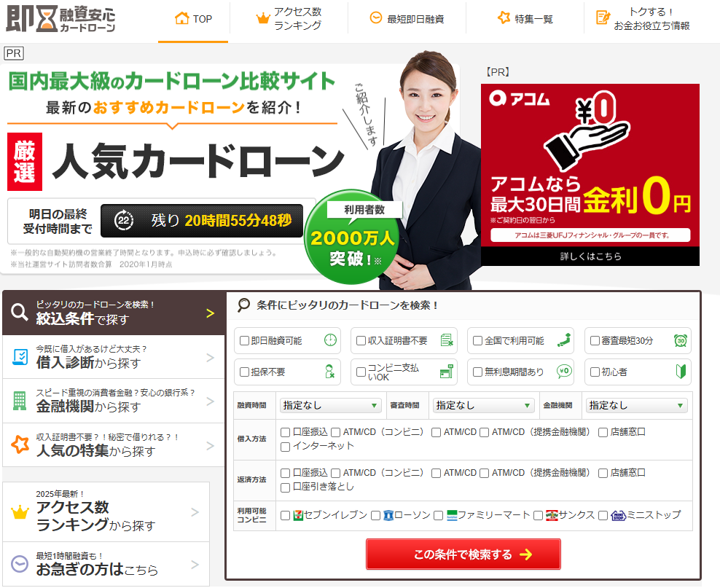Click the red この条件で検索する button
This screenshot has width=720, height=588.
pyautogui.click(x=463, y=554)
